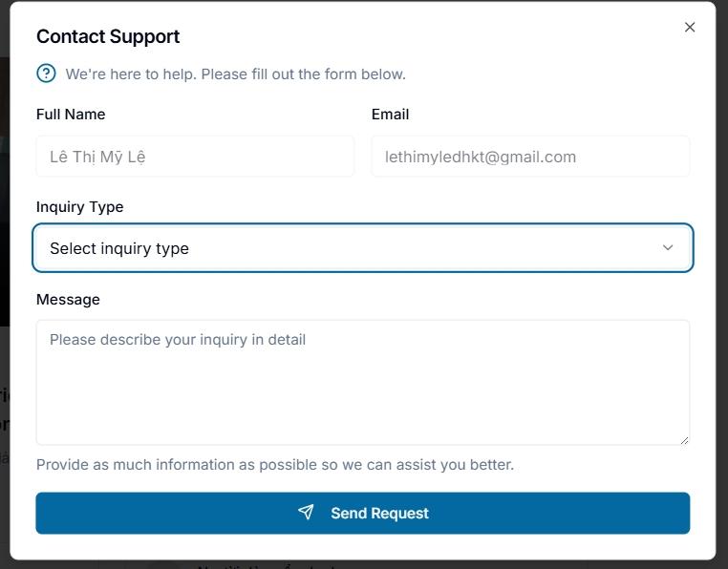Submit the form with Send Request
This screenshot has height=569, width=728.
[x=363, y=513]
